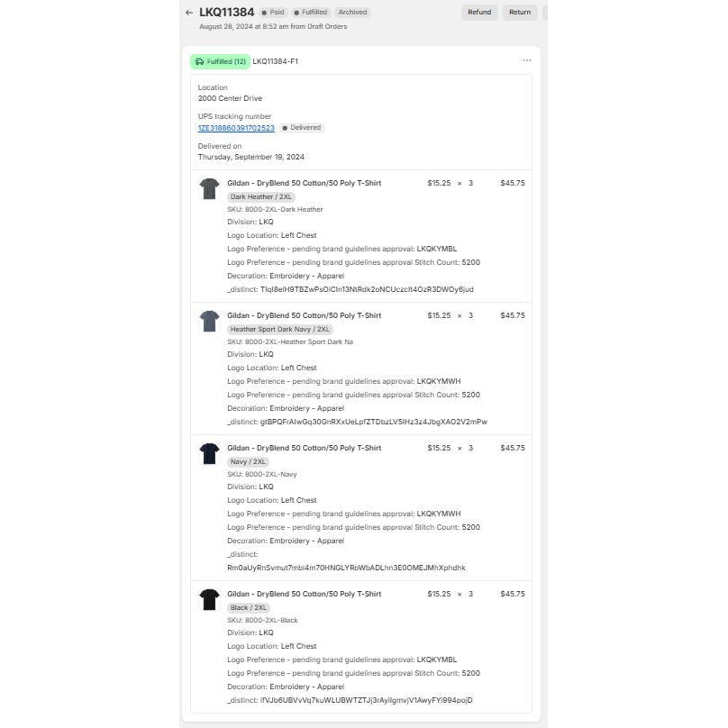The width and height of the screenshot is (728, 728).
Task: Select the Black / 2XL variant tag
Action: coord(249,607)
